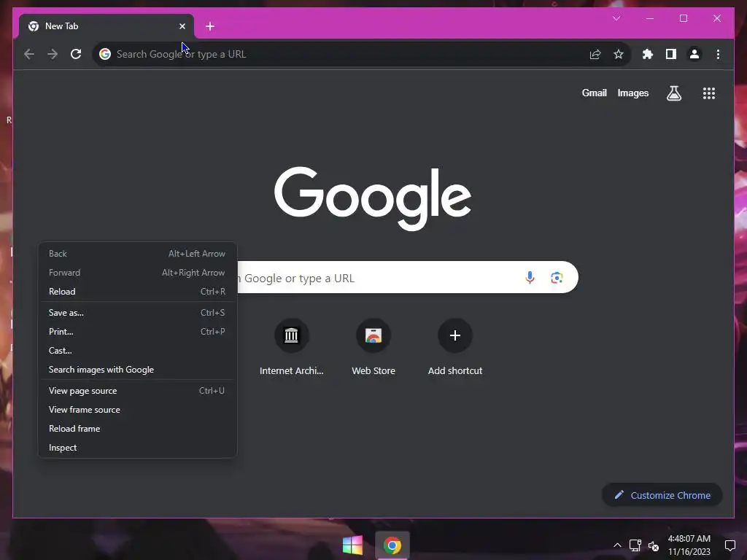Choose Save as... from context menu

coord(137,313)
